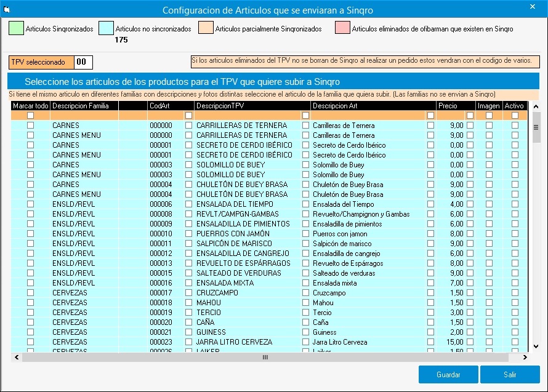Click the peach Articulos parcialmente Sinqronizados swatch
The width and height of the screenshot is (548, 392).
pyautogui.click(x=206, y=28)
